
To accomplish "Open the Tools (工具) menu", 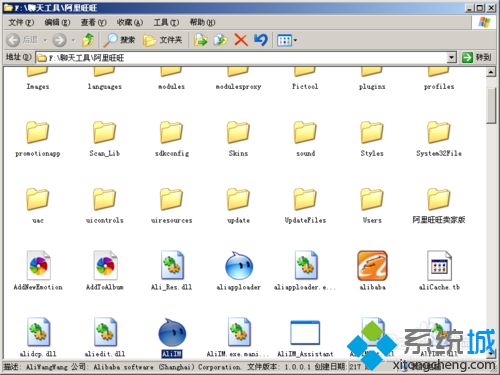I will (x=166, y=22).
